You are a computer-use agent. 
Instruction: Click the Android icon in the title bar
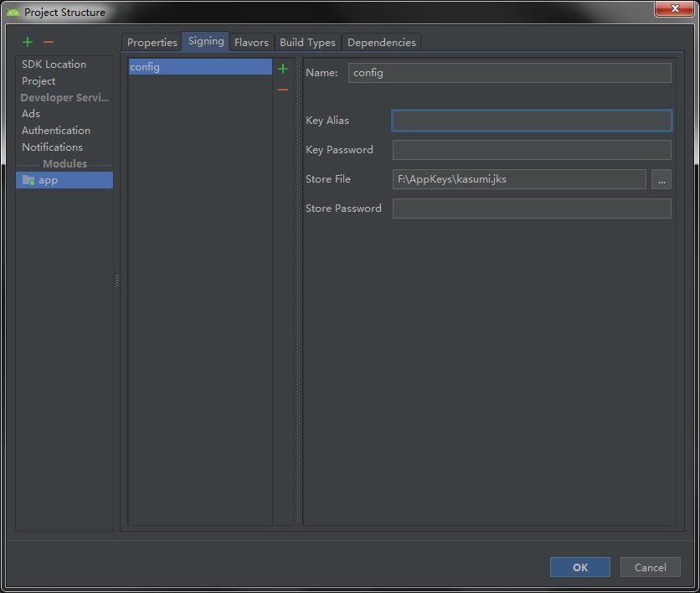tap(10, 12)
